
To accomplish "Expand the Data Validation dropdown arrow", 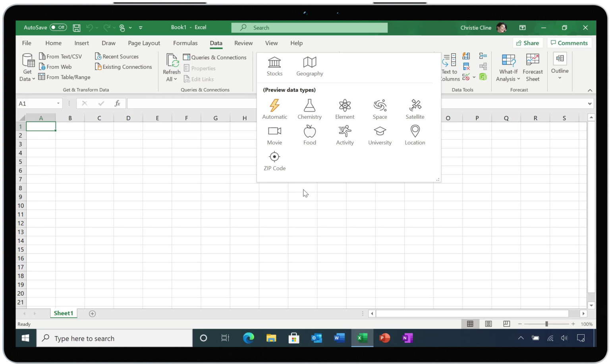I will 474,77.
